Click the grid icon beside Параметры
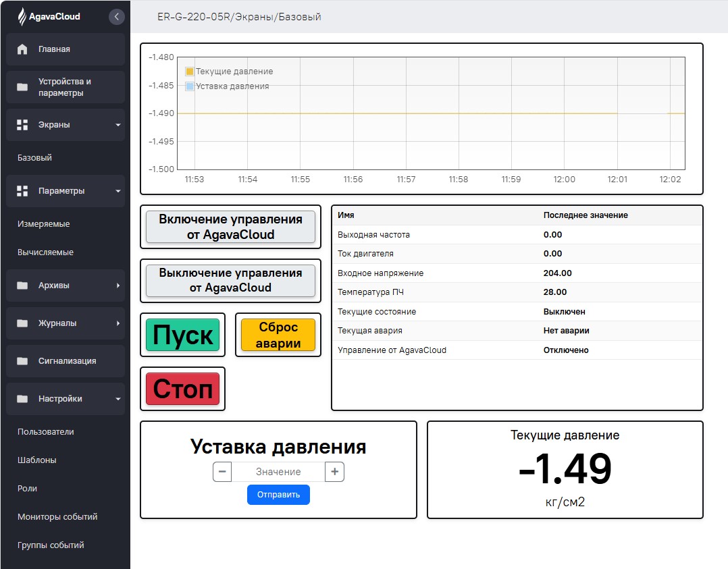The image size is (728, 569). (x=22, y=191)
